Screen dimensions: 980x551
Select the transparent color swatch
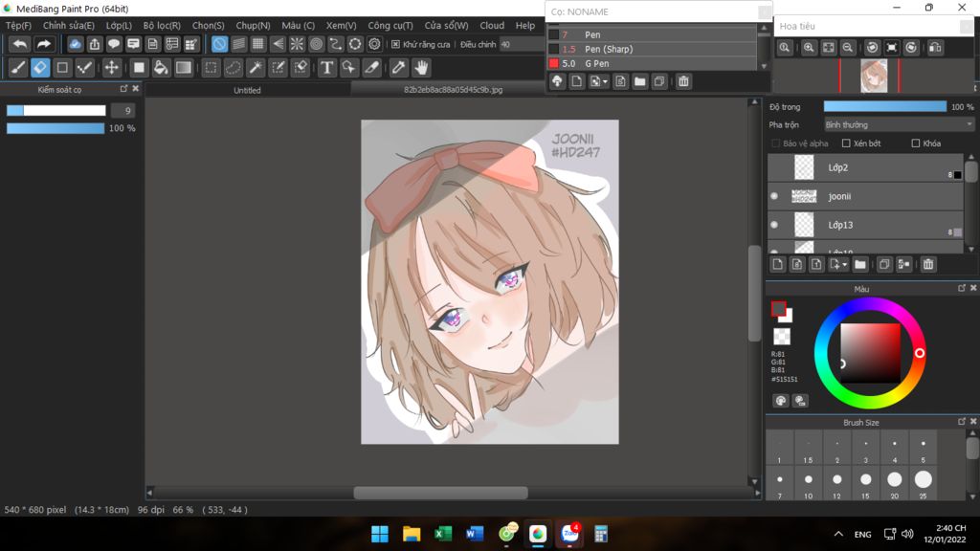click(781, 337)
